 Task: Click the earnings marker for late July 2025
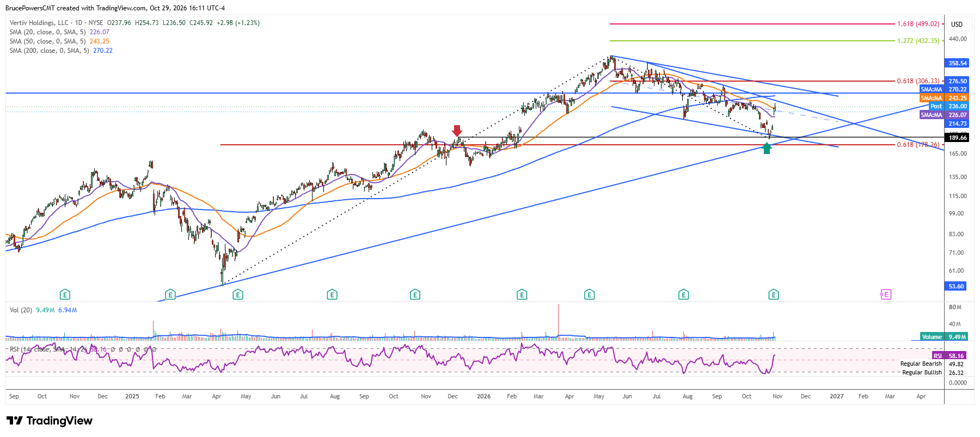(332, 295)
